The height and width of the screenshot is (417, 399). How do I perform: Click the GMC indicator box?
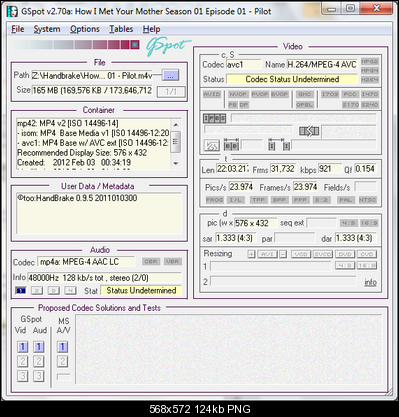point(305,94)
